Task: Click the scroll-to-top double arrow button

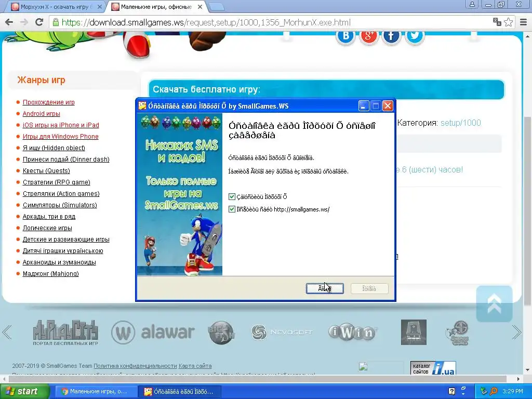Action: [x=495, y=303]
